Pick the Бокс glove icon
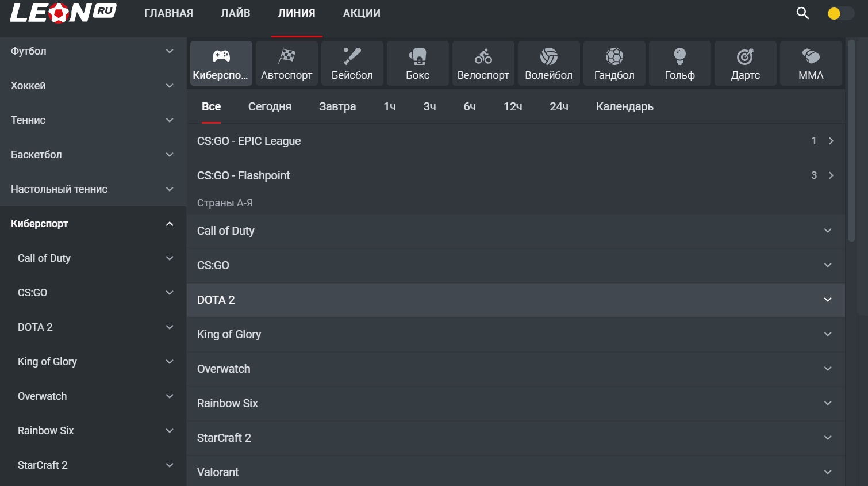Viewport: 868px width, 486px height. tap(418, 56)
